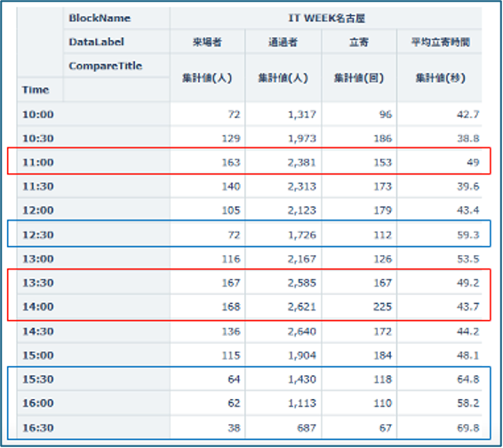This screenshot has width=503, height=448.
Task: Select the 15:30 time row label
Action: tap(38, 380)
